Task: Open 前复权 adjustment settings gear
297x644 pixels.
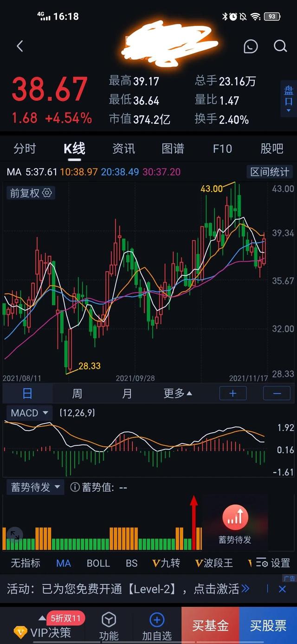Action: coord(47,193)
